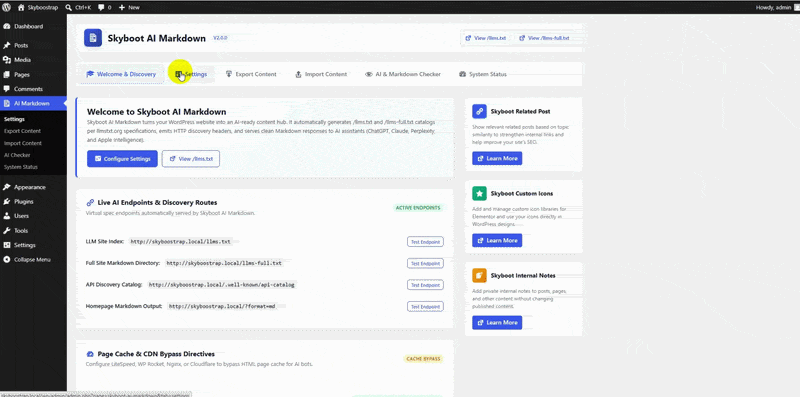Click the ACTIVE ENDPOINTS badge
800x397 pixels.
click(419, 208)
